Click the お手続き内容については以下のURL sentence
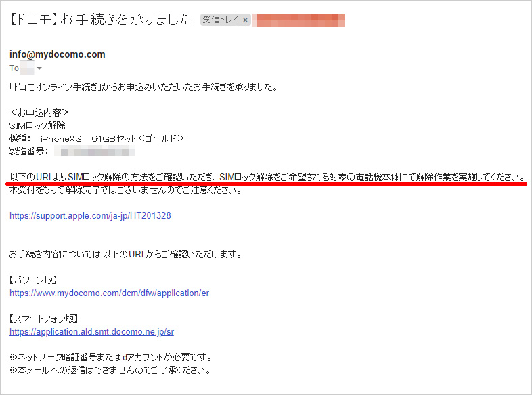532x395 pixels. 125,254
